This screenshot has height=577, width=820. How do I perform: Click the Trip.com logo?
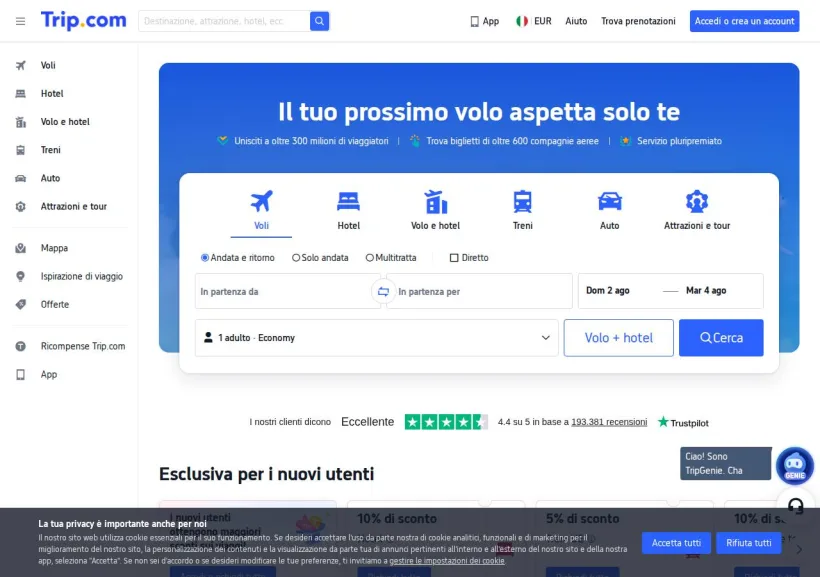(84, 20)
